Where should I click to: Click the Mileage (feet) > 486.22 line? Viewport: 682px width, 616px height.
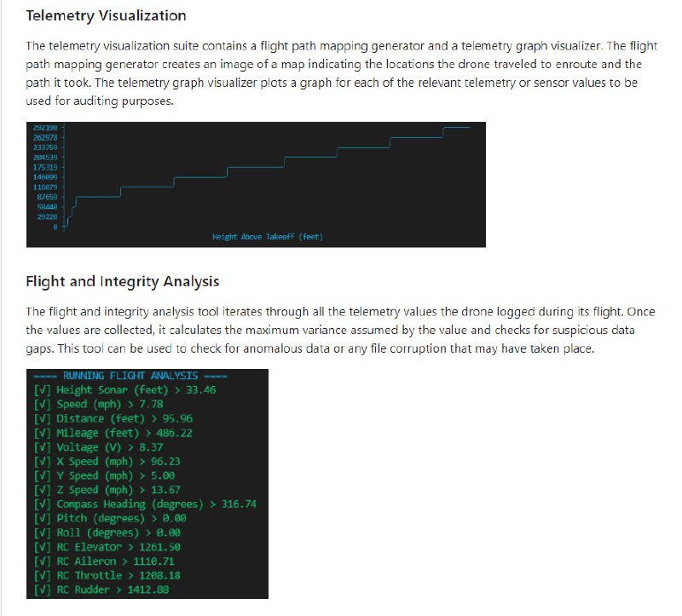tap(124, 433)
